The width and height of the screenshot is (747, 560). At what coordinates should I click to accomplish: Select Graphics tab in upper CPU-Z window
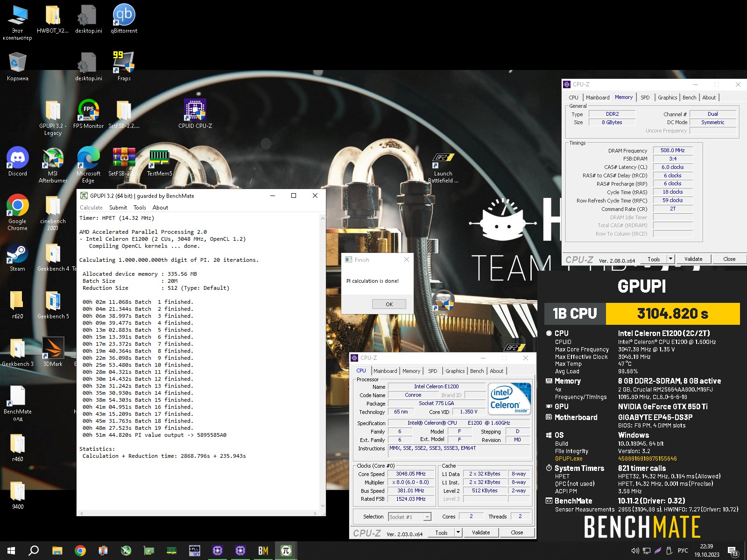point(667,98)
